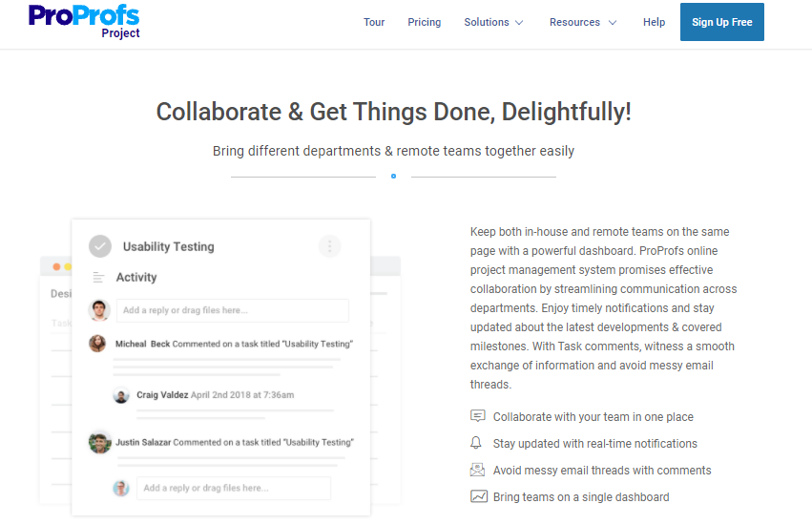Click 'Collaborate & Get Things Done, Delightfully!' heading
Image resolution: width=812 pixels, height=525 pixels.
point(393,112)
